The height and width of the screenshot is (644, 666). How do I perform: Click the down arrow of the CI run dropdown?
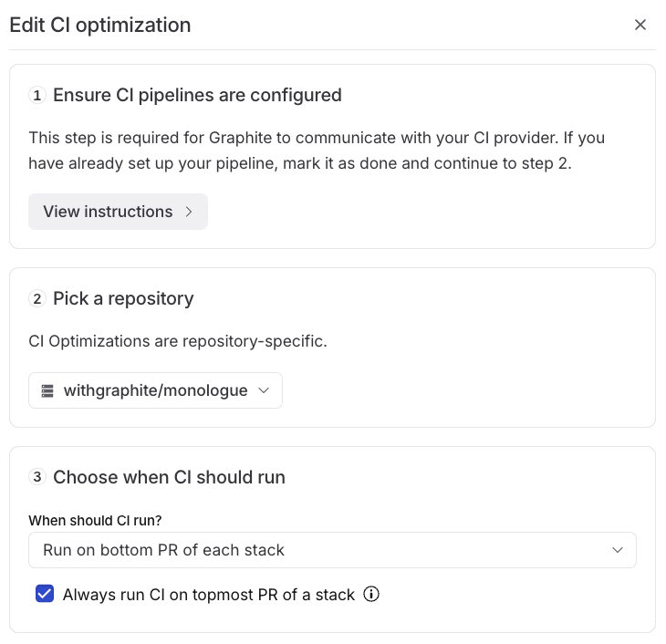click(618, 550)
